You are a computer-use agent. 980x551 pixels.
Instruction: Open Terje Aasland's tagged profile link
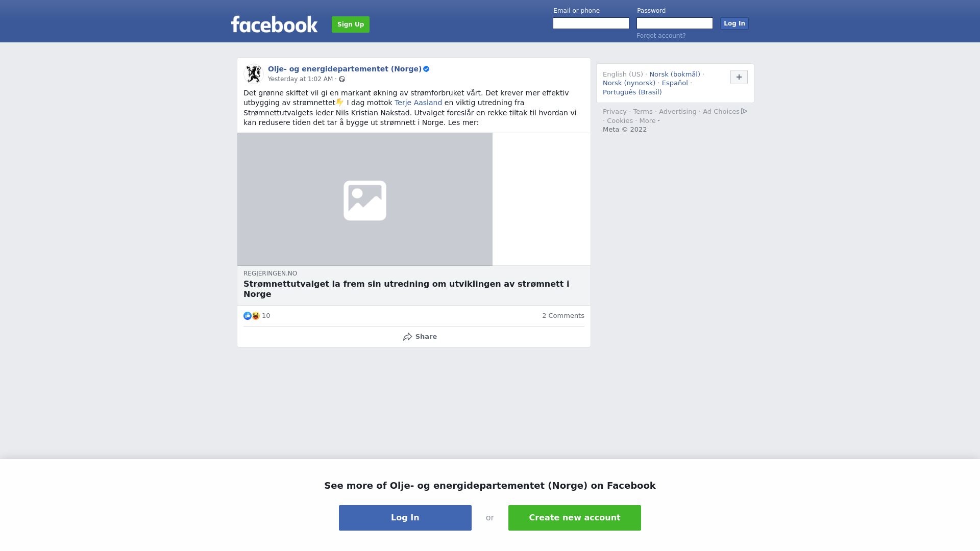point(418,103)
